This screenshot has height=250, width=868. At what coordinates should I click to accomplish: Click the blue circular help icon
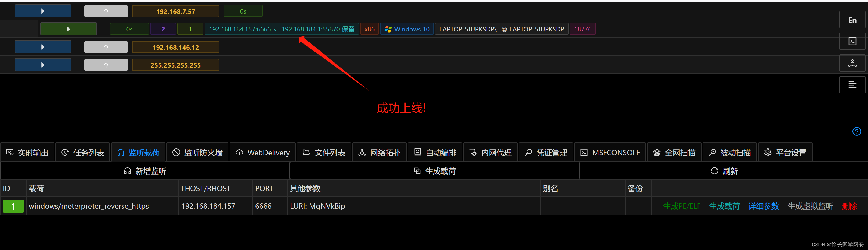click(x=857, y=132)
